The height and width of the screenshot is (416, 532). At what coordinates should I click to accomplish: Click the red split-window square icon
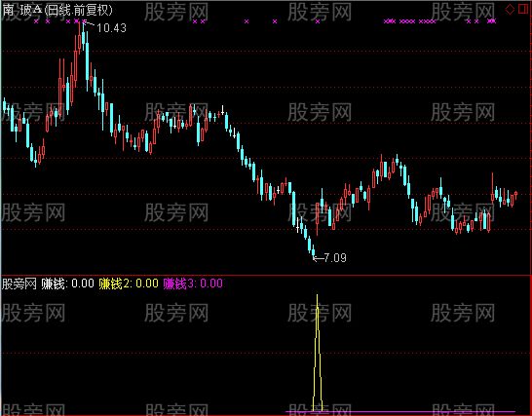click(x=524, y=9)
